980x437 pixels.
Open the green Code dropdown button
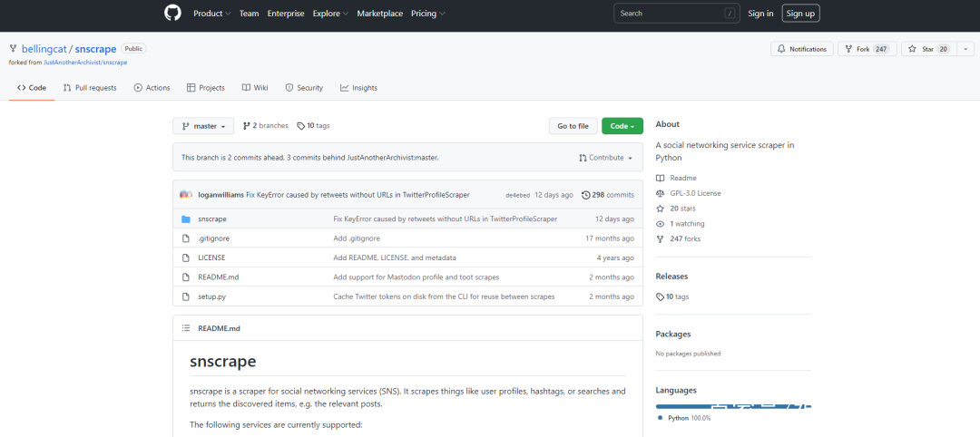point(622,126)
